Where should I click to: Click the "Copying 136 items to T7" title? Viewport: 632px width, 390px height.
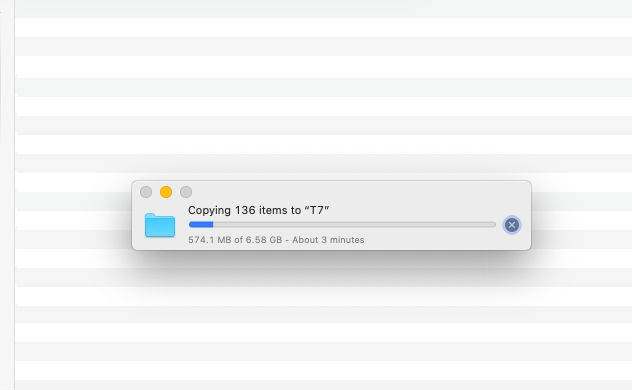(258, 210)
